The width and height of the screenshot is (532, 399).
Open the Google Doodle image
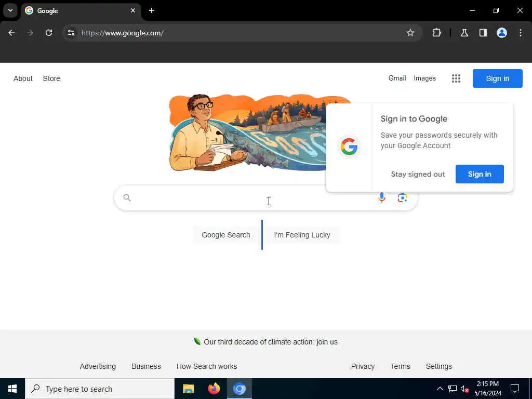pyautogui.click(x=248, y=132)
